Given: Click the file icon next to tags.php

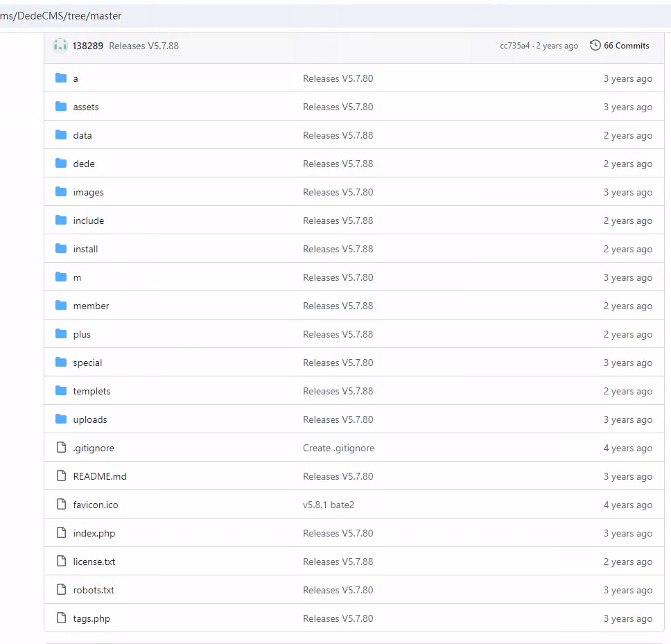Looking at the screenshot, I should 61,618.
